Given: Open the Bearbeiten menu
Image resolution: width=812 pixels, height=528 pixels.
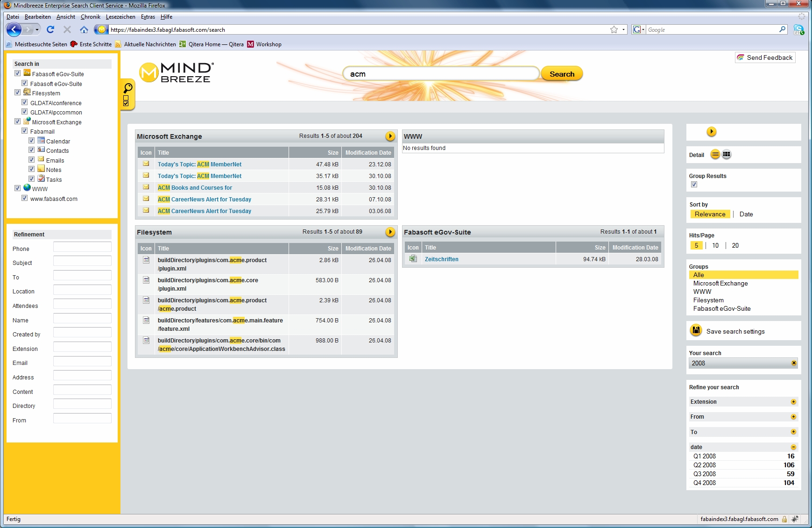Looking at the screenshot, I should pos(38,17).
